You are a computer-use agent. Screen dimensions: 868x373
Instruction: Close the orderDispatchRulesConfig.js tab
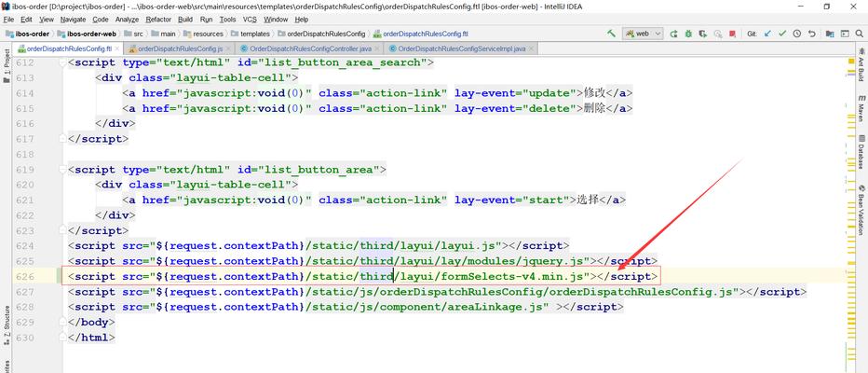(x=228, y=48)
